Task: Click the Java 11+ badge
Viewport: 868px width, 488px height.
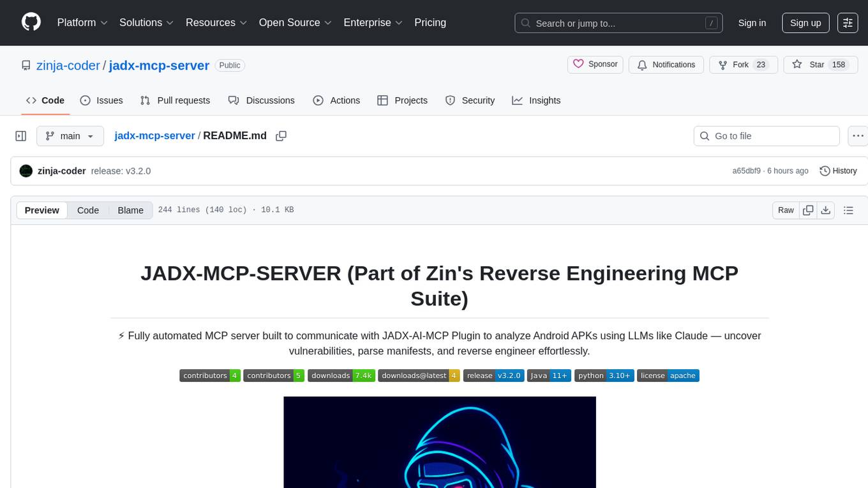Action: 549,376
